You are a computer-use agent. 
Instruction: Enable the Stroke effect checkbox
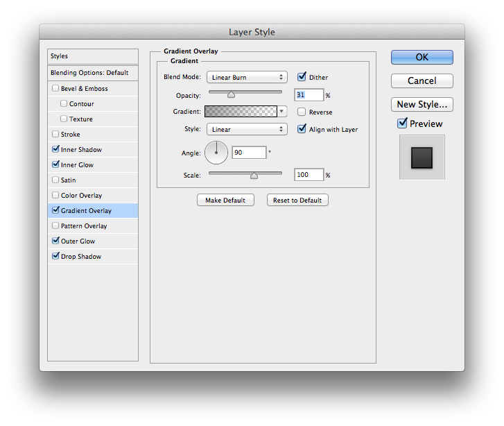coord(55,134)
